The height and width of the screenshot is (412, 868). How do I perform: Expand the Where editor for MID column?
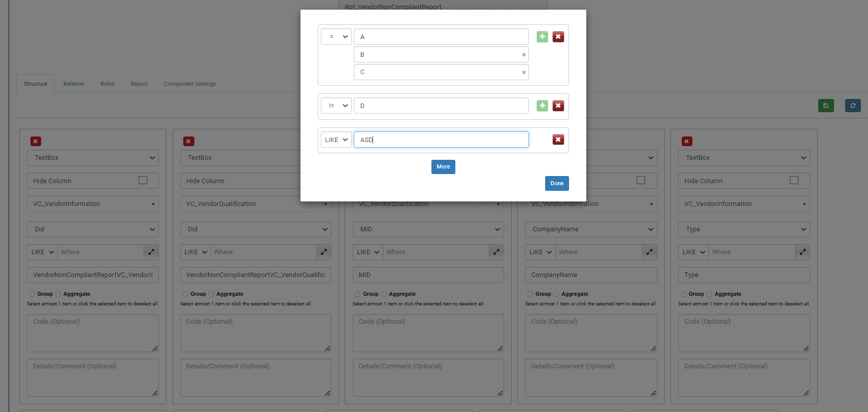496,252
